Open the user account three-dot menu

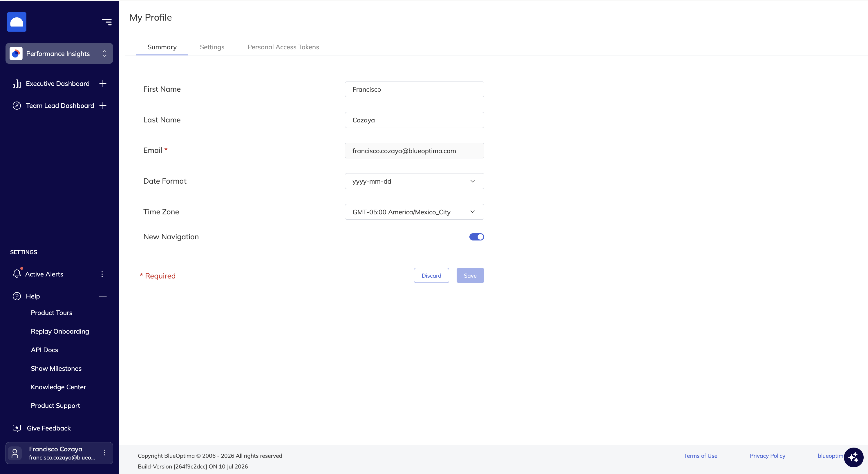(105, 453)
